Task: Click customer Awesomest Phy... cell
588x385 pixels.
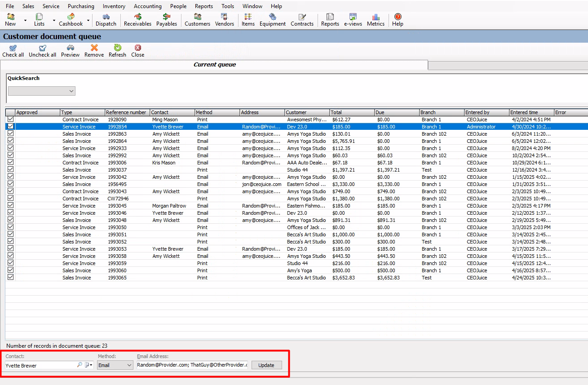Action: 307,119
